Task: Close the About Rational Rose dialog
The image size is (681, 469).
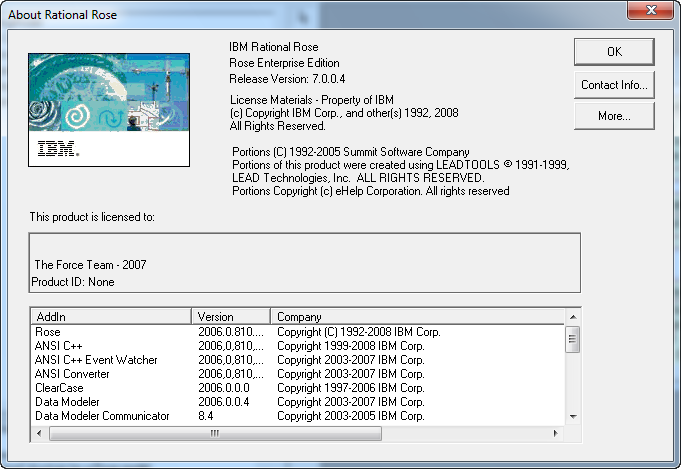Action: coord(650,10)
